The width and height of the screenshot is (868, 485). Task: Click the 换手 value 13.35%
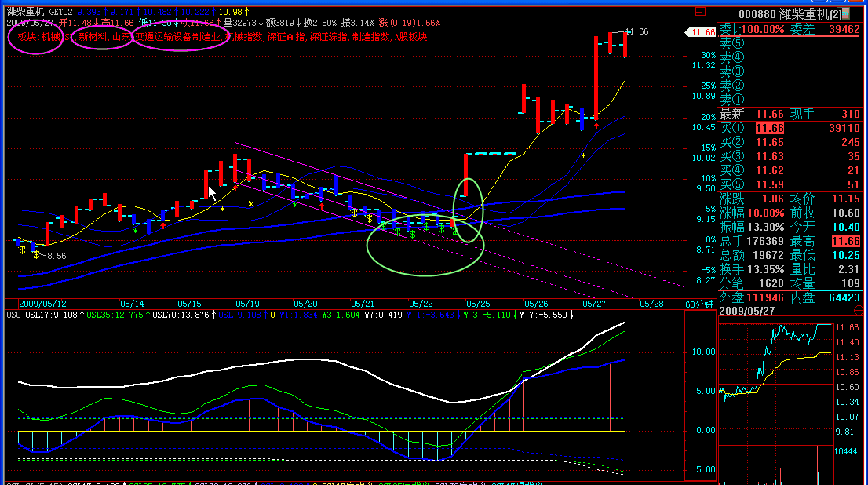coord(766,269)
